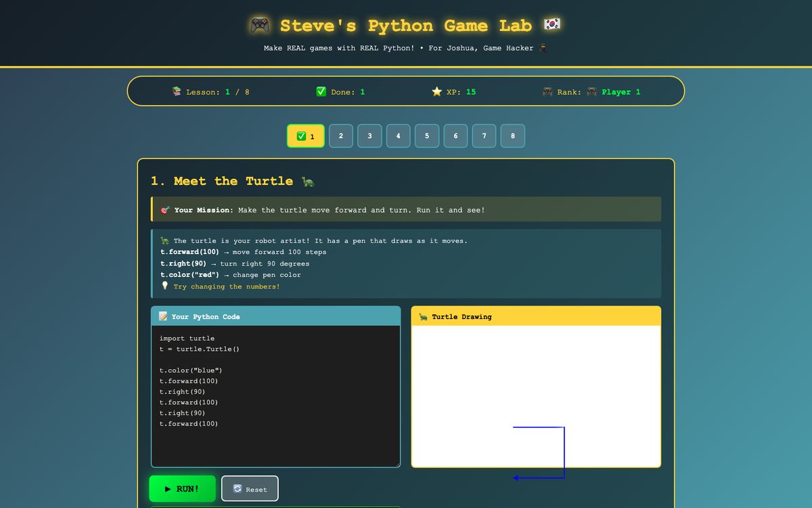This screenshot has width=812, height=508.
Task: Click the books icon beside Lesson
Action: click(177, 91)
